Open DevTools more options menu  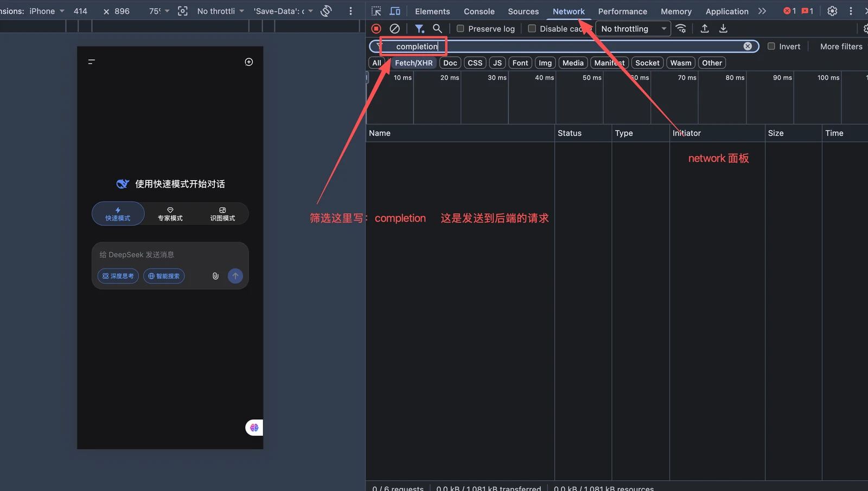coord(851,11)
